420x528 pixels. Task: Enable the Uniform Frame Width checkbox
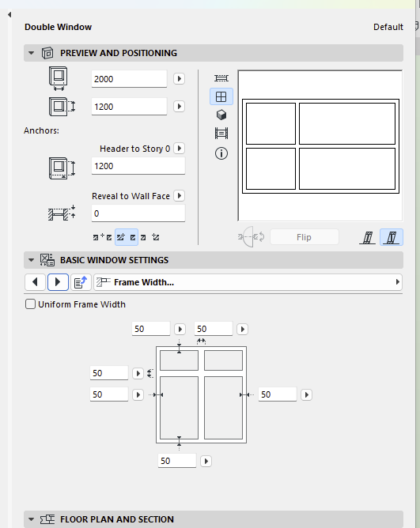pos(30,304)
